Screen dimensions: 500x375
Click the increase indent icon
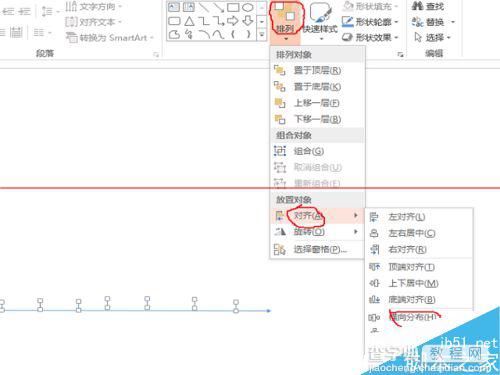[24, 12]
